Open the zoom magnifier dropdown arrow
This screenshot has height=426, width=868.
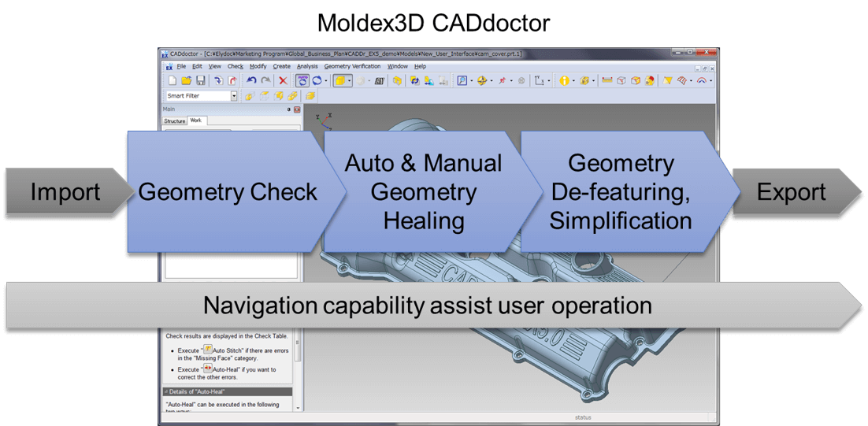click(x=472, y=81)
